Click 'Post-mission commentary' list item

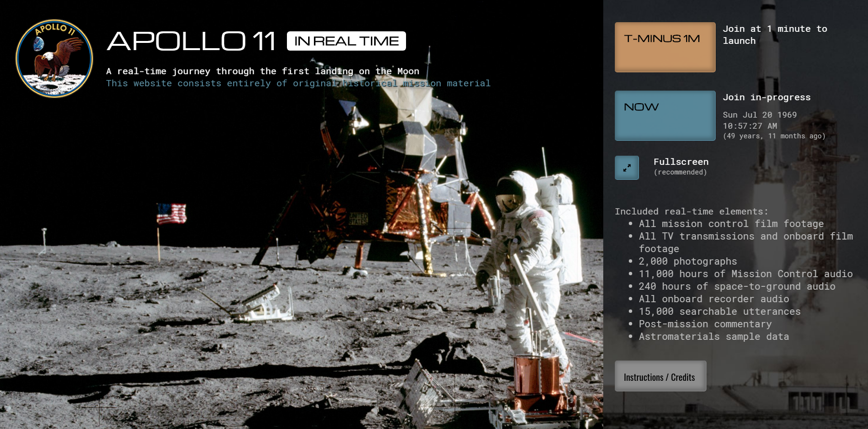click(x=705, y=324)
